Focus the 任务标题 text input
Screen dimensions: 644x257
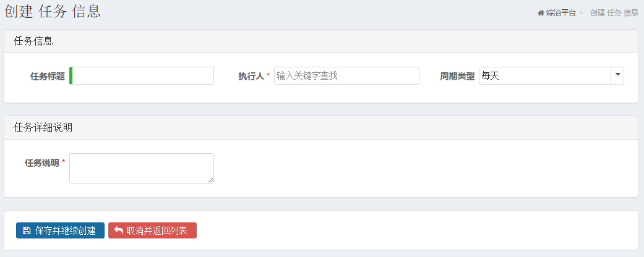click(142, 76)
